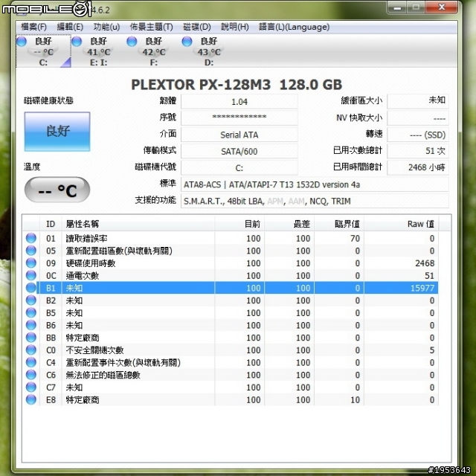Click the rotation rate field ---- (SSD)

click(x=418, y=135)
